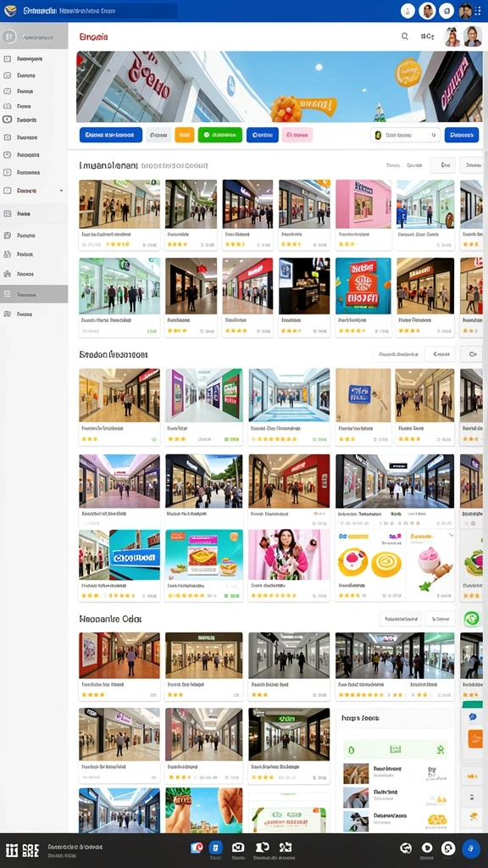Click the red and blue icon in the taskbar
488x868 pixels.
pos(196,848)
